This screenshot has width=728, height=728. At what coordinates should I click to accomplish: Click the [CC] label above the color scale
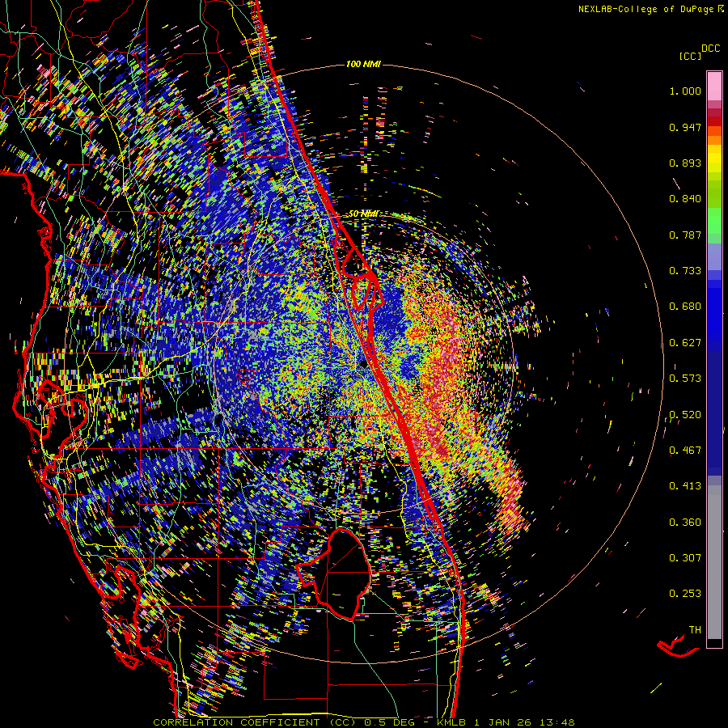tap(690, 56)
